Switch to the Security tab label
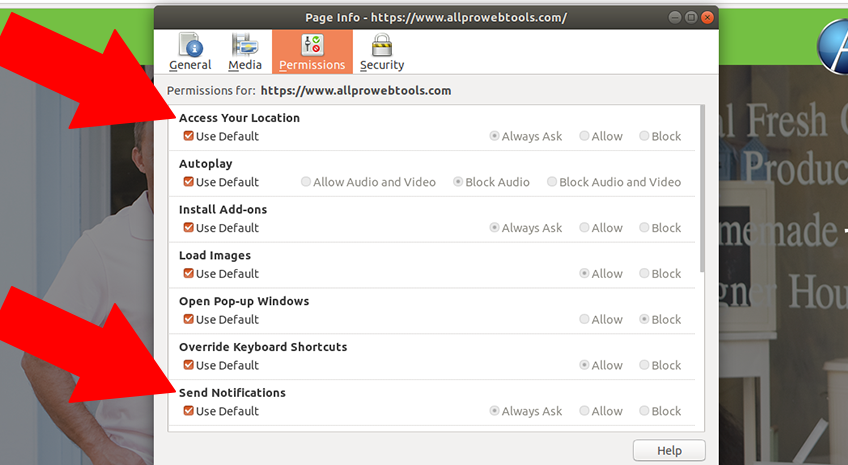848x465 pixels. coord(382,65)
